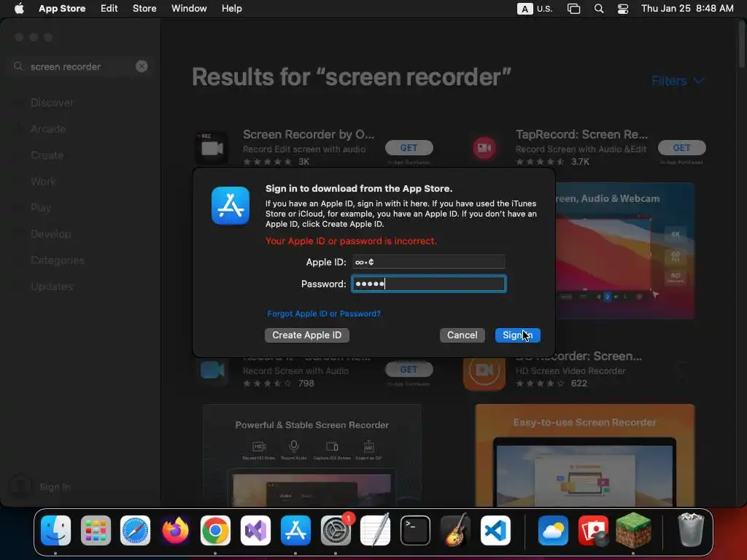Open Screen Recorder by O... app icon
This screenshot has width=747, height=560.
(x=212, y=148)
